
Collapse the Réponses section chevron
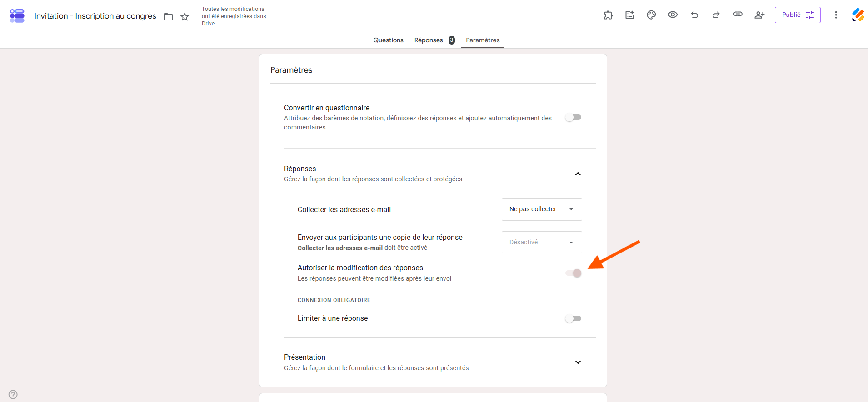coord(578,174)
